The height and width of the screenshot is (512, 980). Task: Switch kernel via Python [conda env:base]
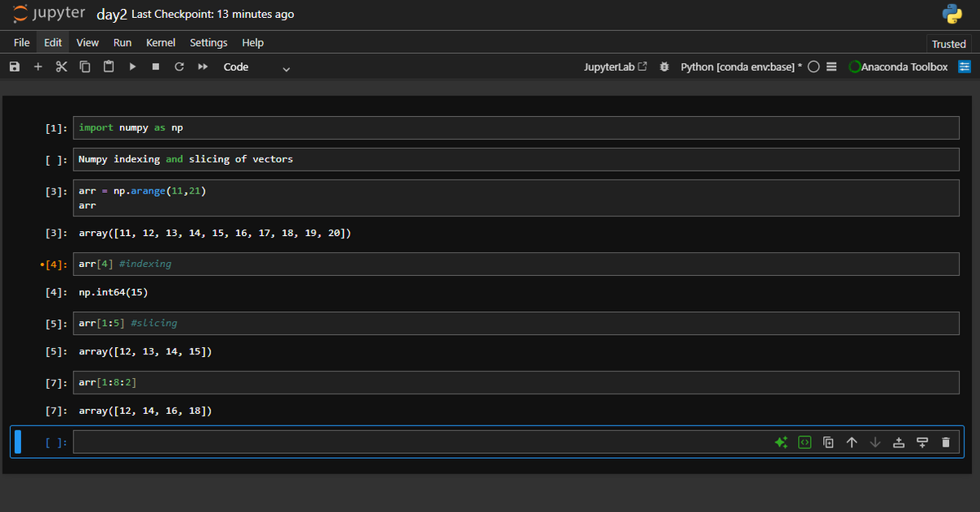point(741,67)
